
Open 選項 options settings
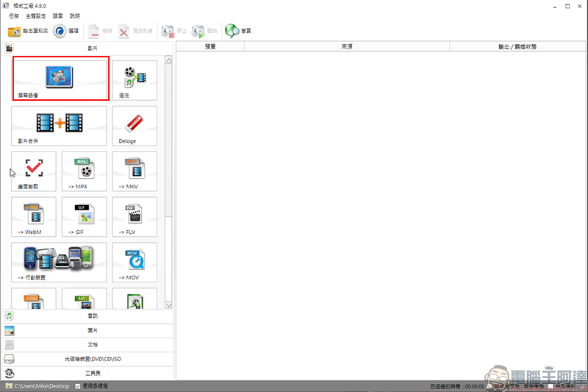click(66, 31)
